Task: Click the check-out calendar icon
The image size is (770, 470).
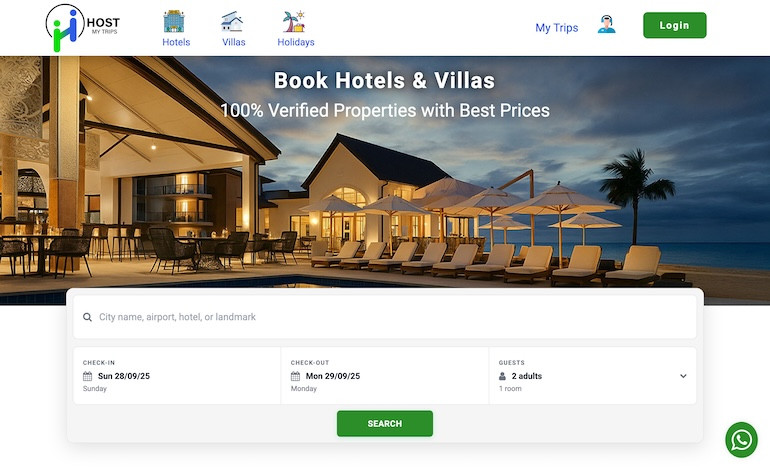Action: click(295, 376)
